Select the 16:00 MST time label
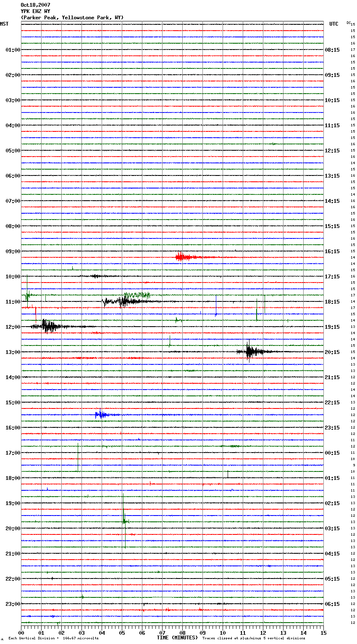This screenshot has height=644, width=357. 13,428
